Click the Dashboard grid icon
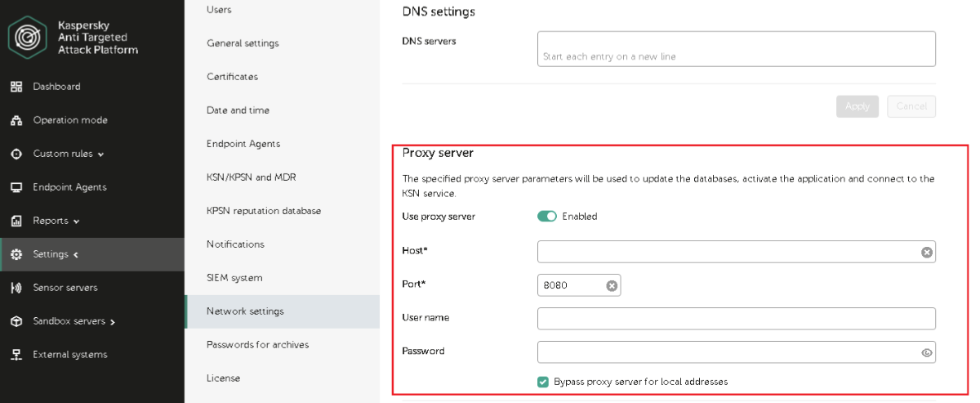The width and height of the screenshot is (980, 403). pyautogui.click(x=16, y=87)
